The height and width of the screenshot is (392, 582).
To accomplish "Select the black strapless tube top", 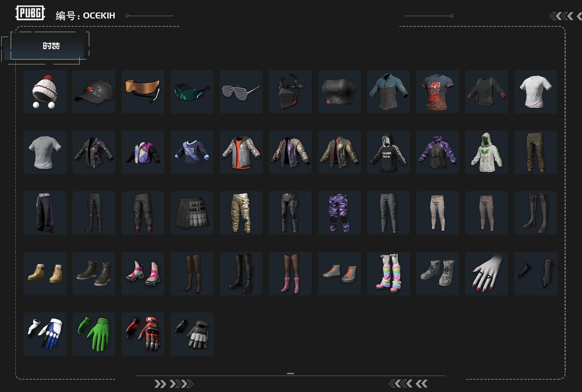I will point(339,92).
